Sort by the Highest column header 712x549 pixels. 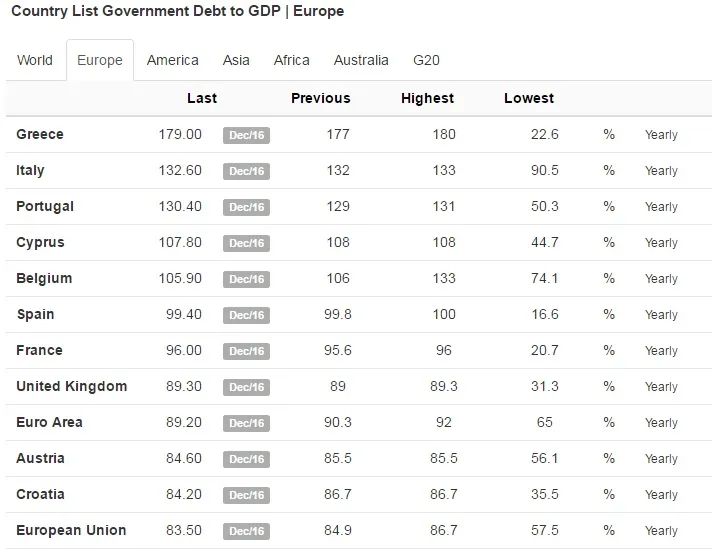pos(427,98)
